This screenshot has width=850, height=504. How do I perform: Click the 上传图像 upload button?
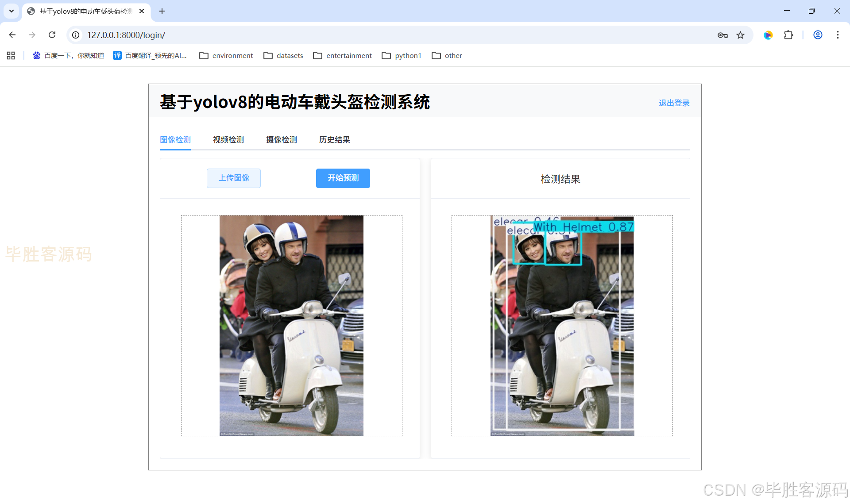pyautogui.click(x=234, y=178)
